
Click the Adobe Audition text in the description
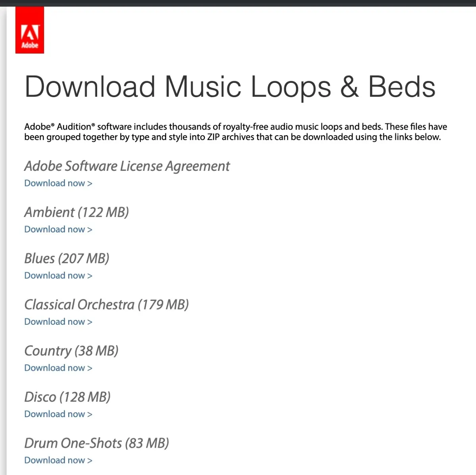[59, 127]
